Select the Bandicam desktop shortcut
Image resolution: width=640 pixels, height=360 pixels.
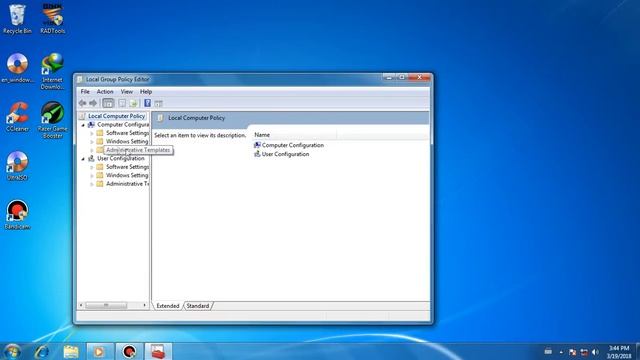tap(17, 215)
